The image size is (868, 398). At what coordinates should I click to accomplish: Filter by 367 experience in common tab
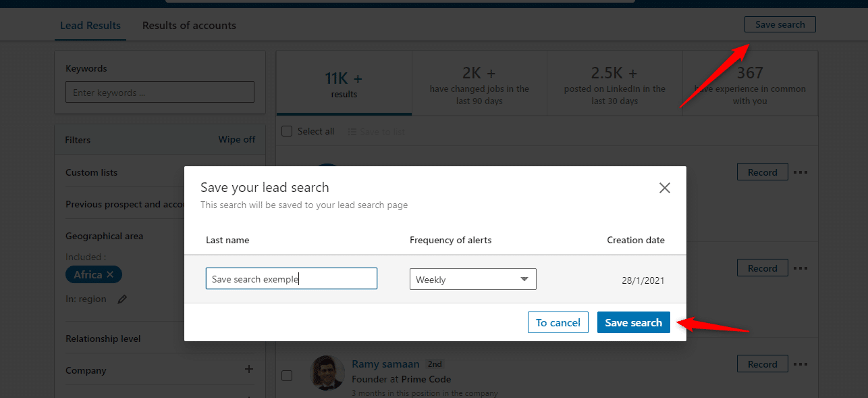point(750,83)
